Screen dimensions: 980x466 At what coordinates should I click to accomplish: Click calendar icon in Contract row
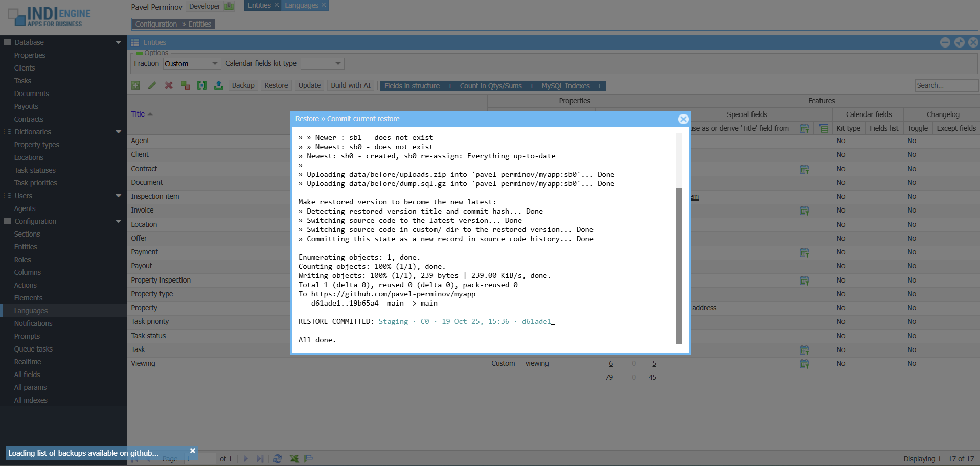pos(804,169)
